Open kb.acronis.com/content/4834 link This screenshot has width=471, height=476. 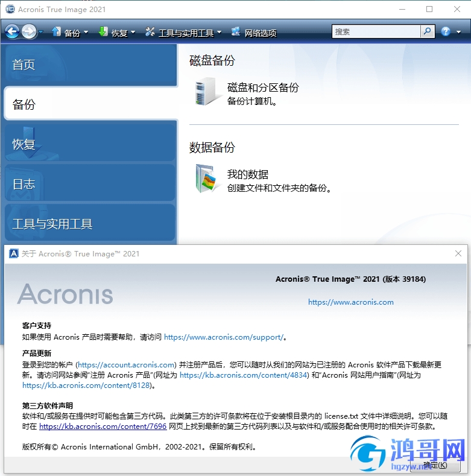(244, 375)
